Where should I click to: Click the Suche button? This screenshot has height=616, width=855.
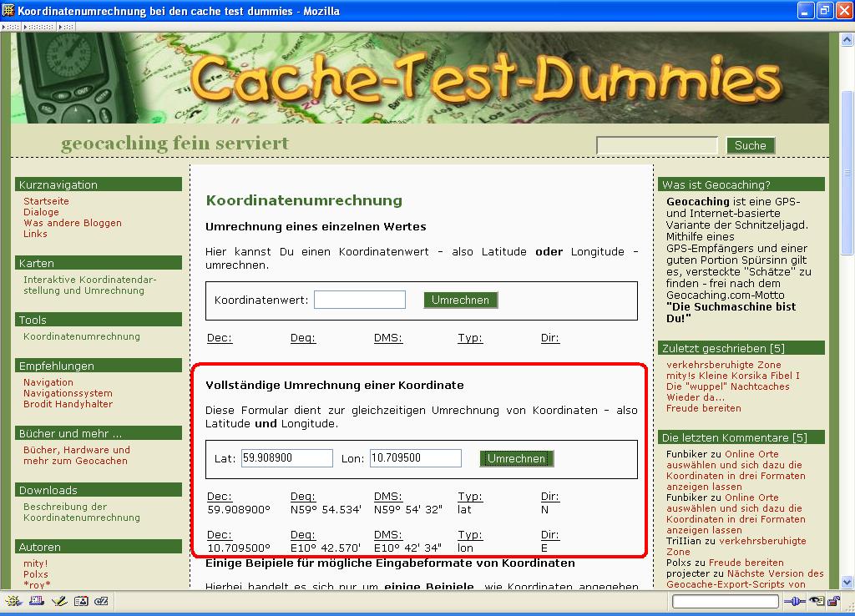751,145
